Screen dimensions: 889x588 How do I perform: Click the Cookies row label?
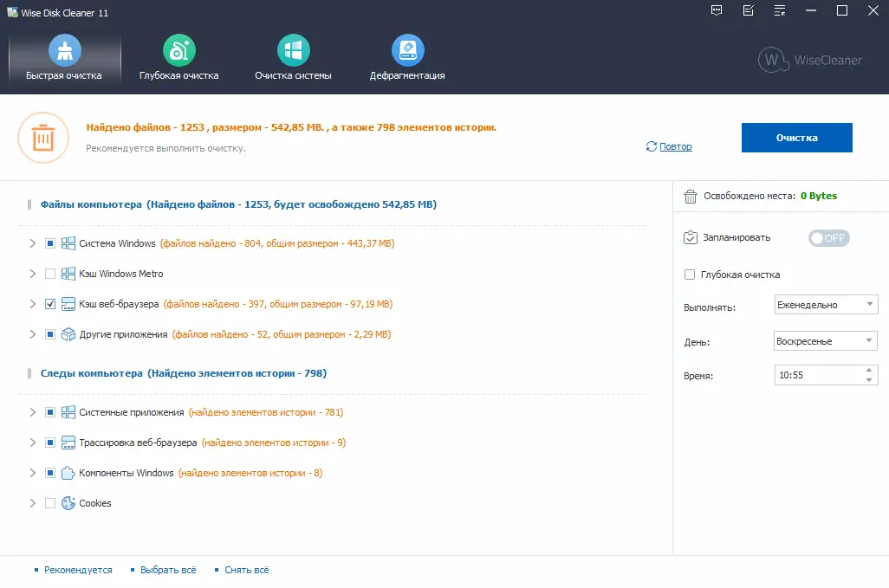(x=95, y=503)
